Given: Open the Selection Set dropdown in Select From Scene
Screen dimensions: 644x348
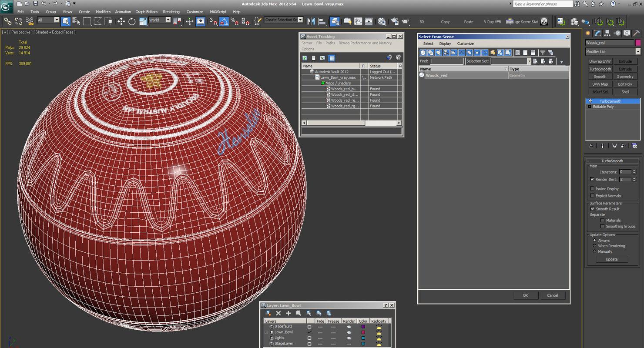Looking at the screenshot, I should (x=529, y=61).
